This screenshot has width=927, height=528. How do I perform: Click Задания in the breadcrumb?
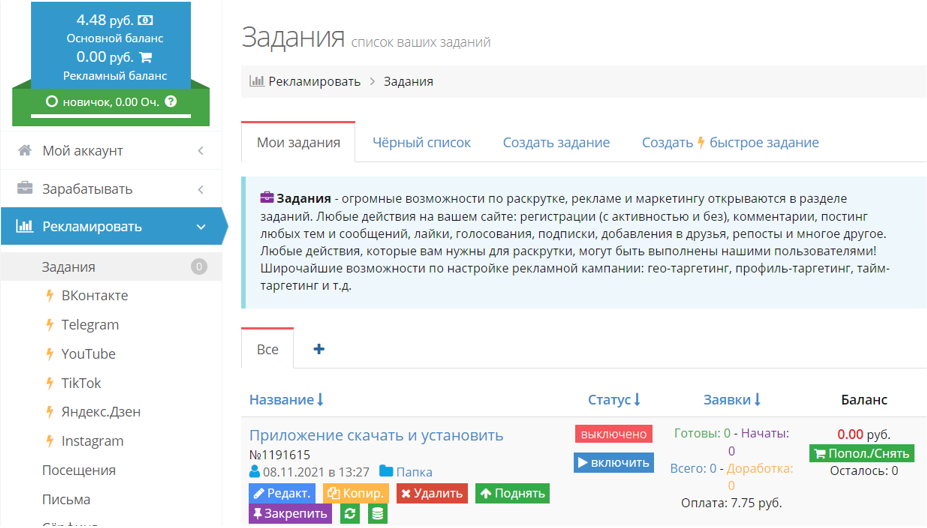tap(409, 82)
